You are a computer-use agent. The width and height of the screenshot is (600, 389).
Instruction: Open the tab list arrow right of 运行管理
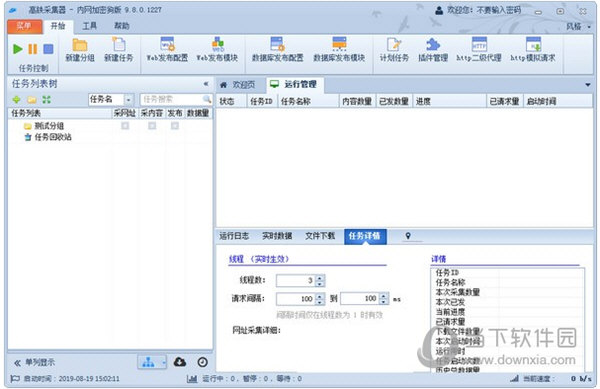588,85
